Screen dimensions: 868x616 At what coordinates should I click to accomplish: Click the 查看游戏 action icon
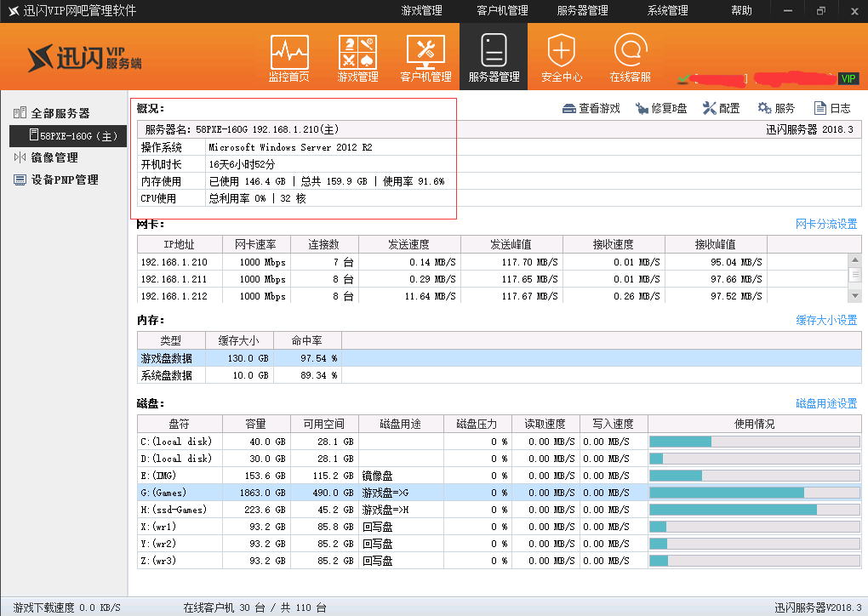coord(569,108)
